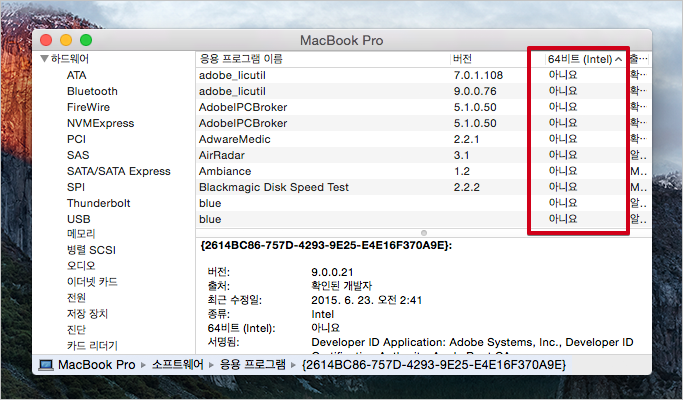This screenshot has width=683, height=400.
Task: Click version 2.2.2 of Blackmagic row
Action: 466,187
